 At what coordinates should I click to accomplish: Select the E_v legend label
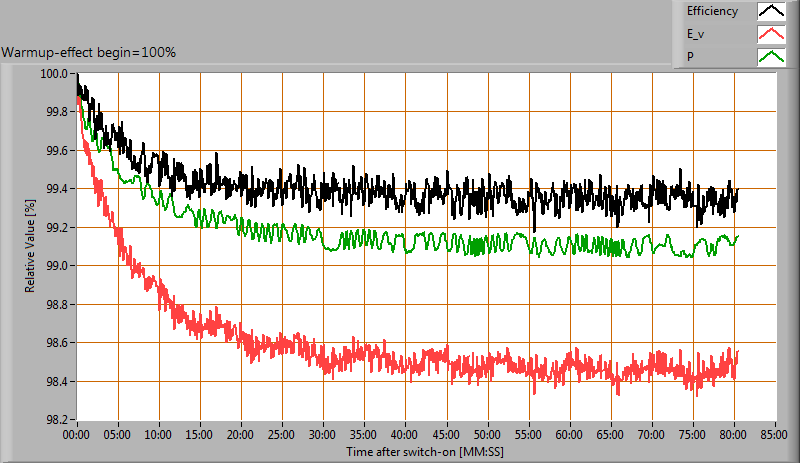[696, 35]
